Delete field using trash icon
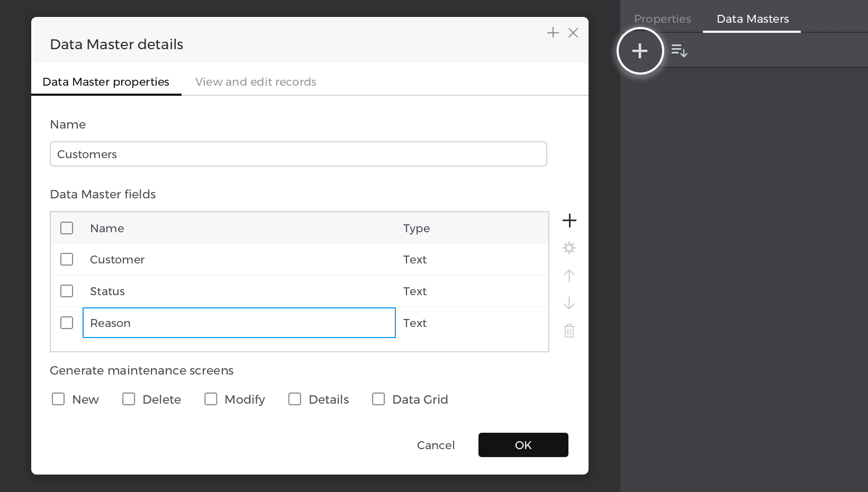This screenshot has width=868, height=492. pos(569,331)
